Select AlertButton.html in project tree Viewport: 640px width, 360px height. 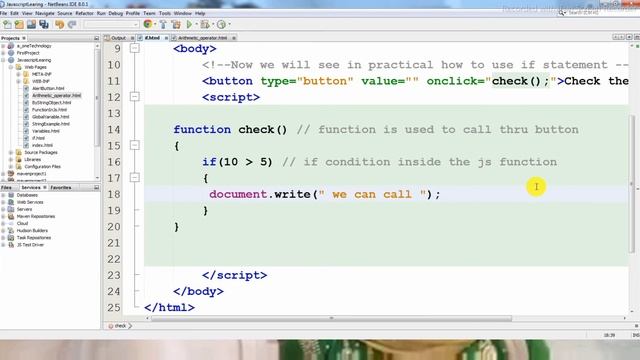pos(48,89)
